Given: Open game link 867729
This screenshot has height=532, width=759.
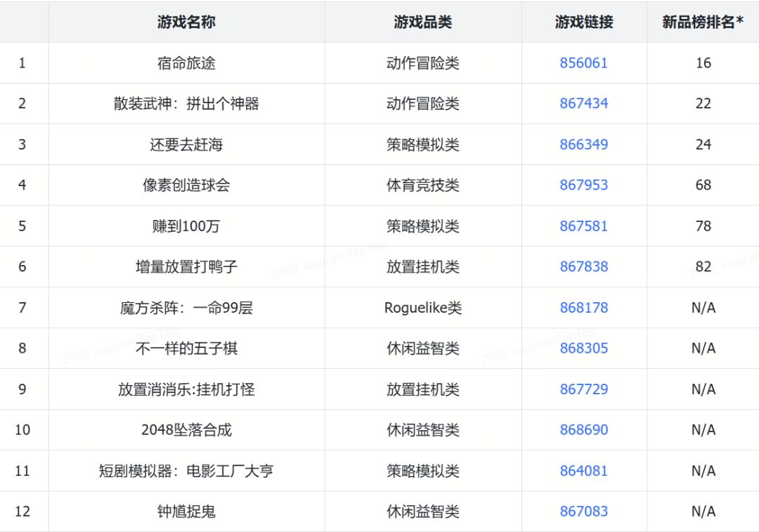Looking at the screenshot, I should (x=584, y=389).
